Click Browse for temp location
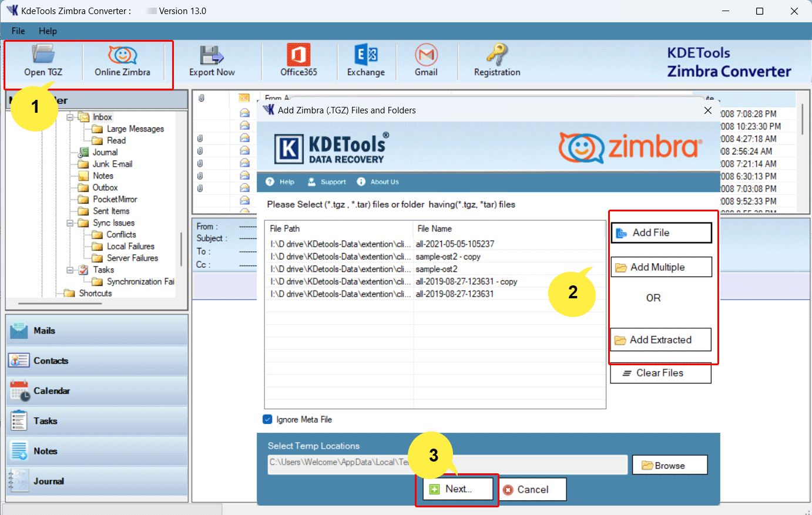812x515 pixels. click(x=670, y=465)
